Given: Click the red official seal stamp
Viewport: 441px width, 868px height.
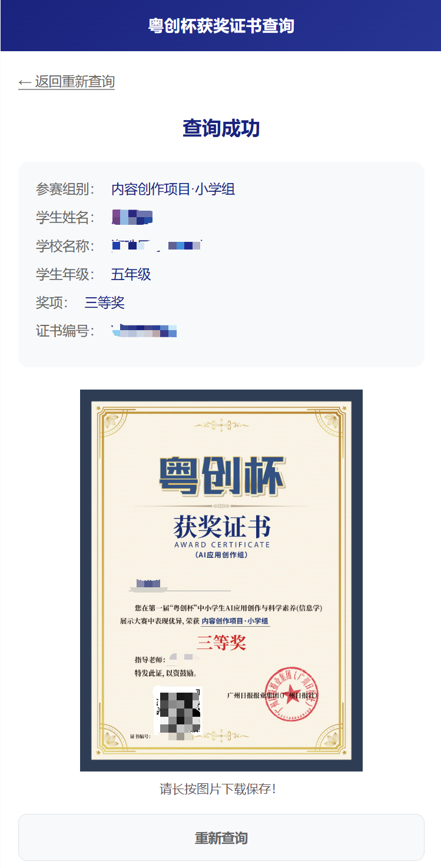Looking at the screenshot, I should [292, 694].
